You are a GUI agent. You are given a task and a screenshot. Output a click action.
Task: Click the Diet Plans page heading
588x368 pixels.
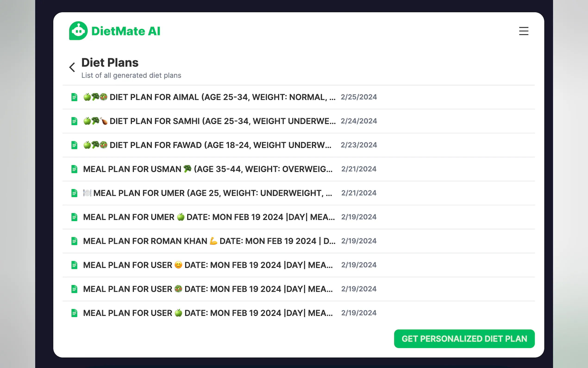pyautogui.click(x=110, y=63)
